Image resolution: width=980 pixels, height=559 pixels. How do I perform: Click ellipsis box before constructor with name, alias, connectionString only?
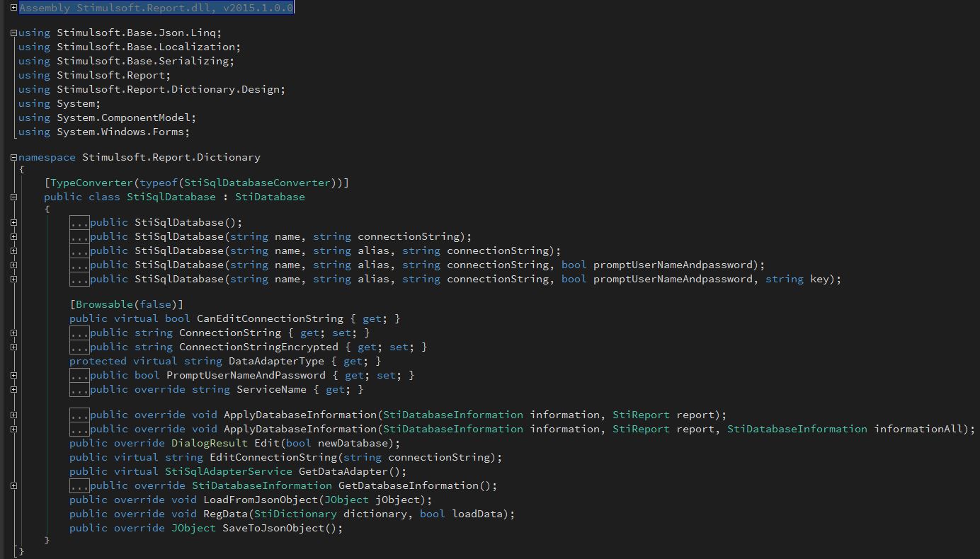click(79, 250)
